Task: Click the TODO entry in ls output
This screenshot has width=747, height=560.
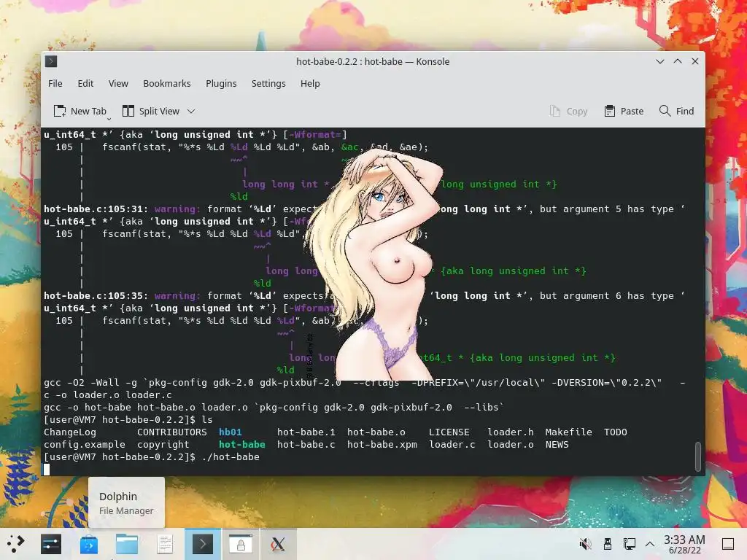Action: 616,432
